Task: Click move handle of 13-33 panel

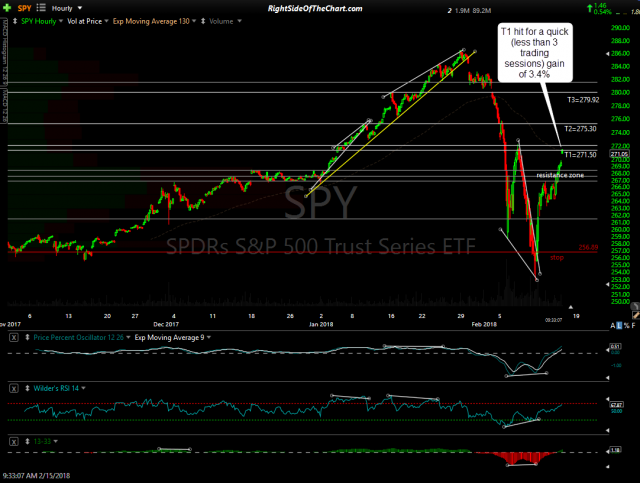Action: point(27,441)
